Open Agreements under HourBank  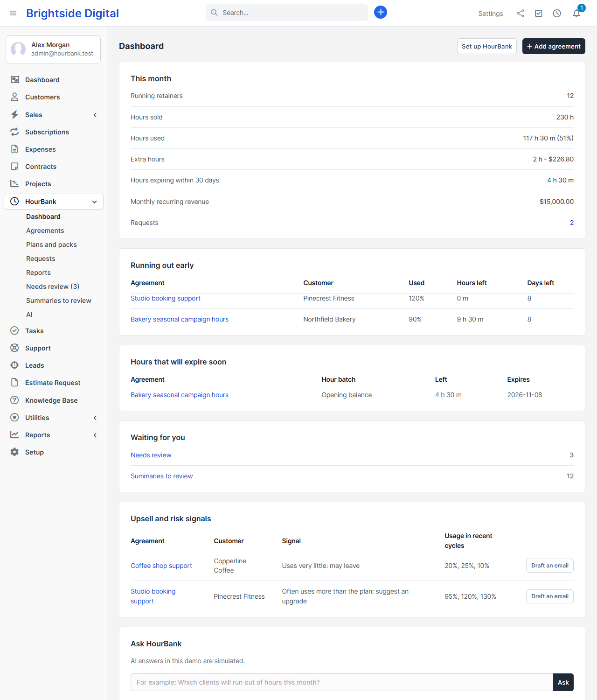click(x=45, y=231)
